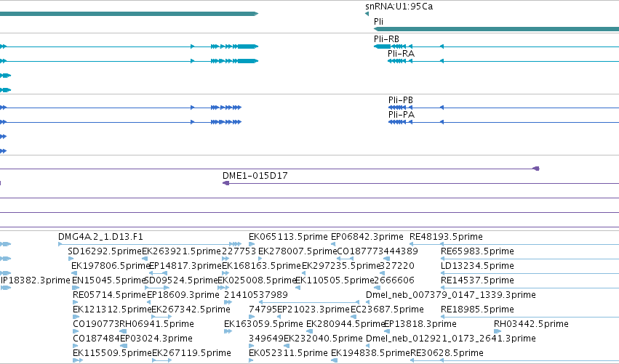This screenshot has height=364, width=619.
Task: Select the EK267342.5prime label
Action: point(191,310)
